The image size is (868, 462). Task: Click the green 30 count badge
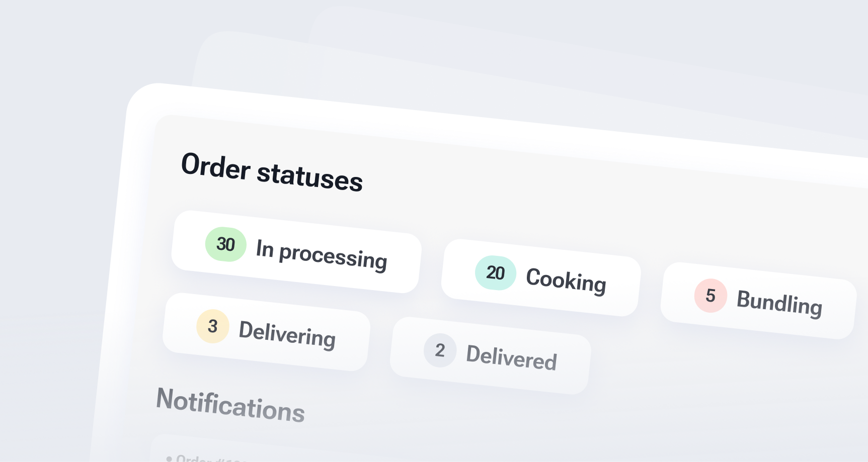pyautogui.click(x=225, y=244)
